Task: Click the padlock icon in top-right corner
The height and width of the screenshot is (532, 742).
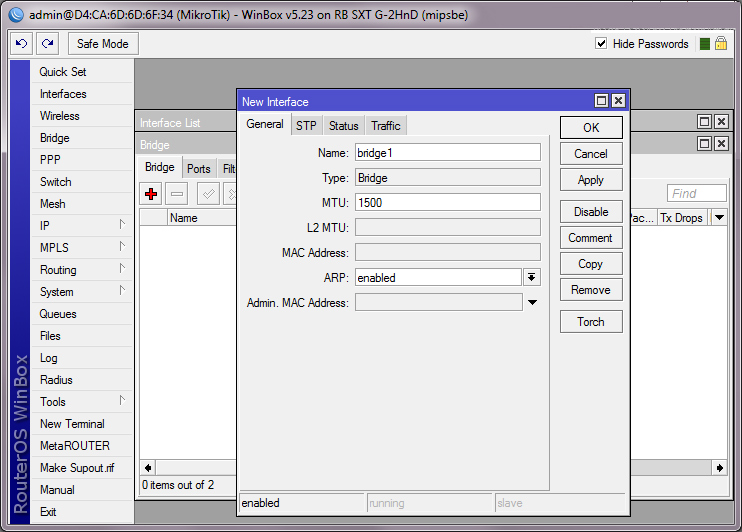Action: [720, 44]
